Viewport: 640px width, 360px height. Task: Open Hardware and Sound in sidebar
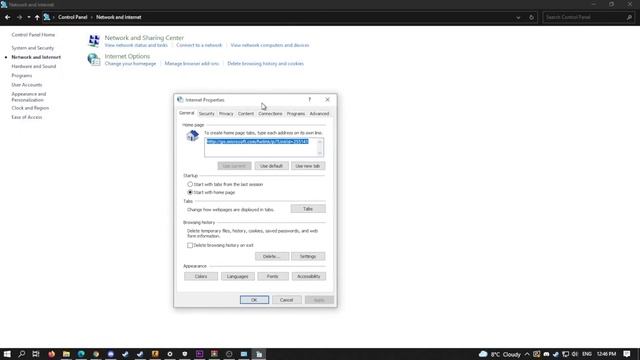[34, 66]
